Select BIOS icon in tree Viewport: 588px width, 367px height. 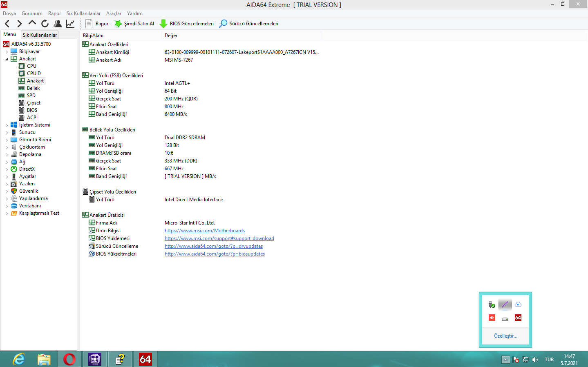[22, 110]
